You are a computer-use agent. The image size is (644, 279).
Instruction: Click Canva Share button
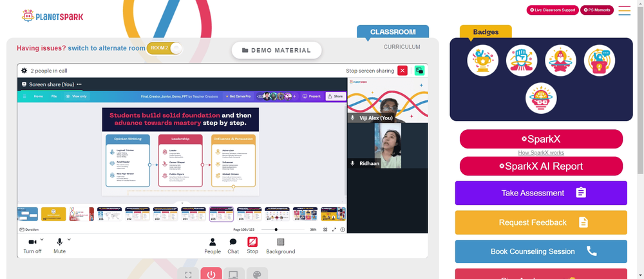(x=336, y=96)
